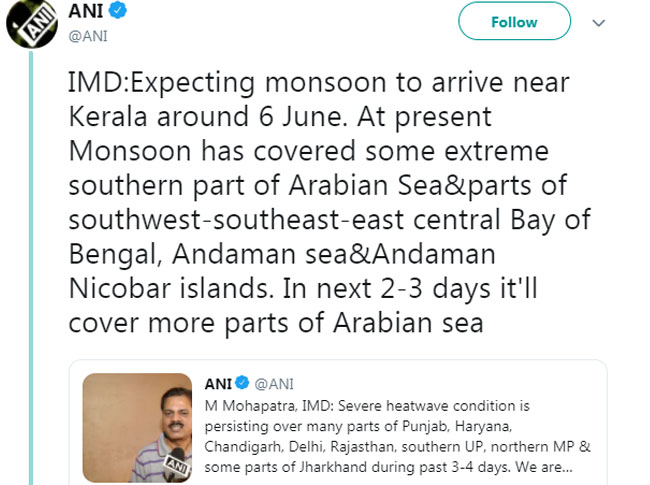The image size is (650, 485).
Task: Click the tweet line 'Bengal, Andaman sea&Andaman'
Action: (x=282, y=254)
